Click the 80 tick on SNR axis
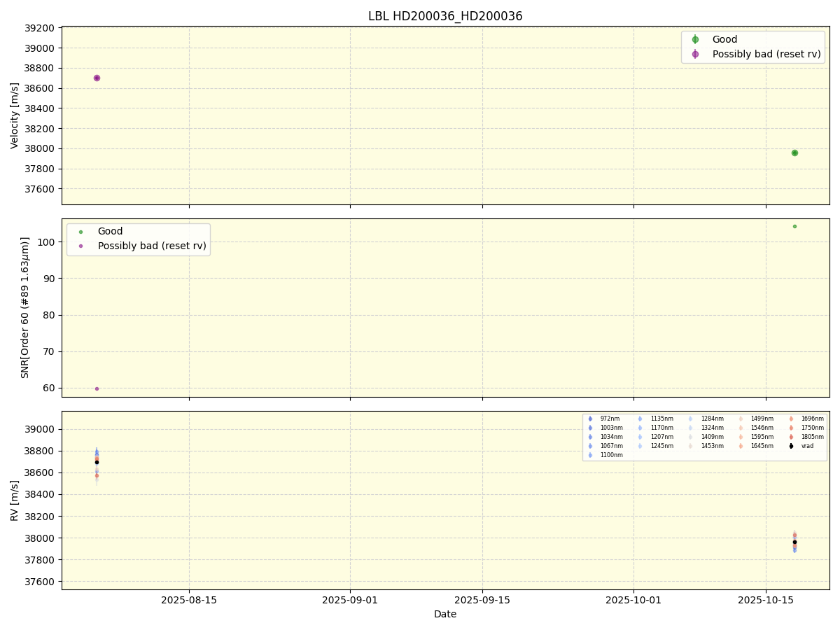The width and height of the screenshot is (840, 630). [x=49, y=315]
